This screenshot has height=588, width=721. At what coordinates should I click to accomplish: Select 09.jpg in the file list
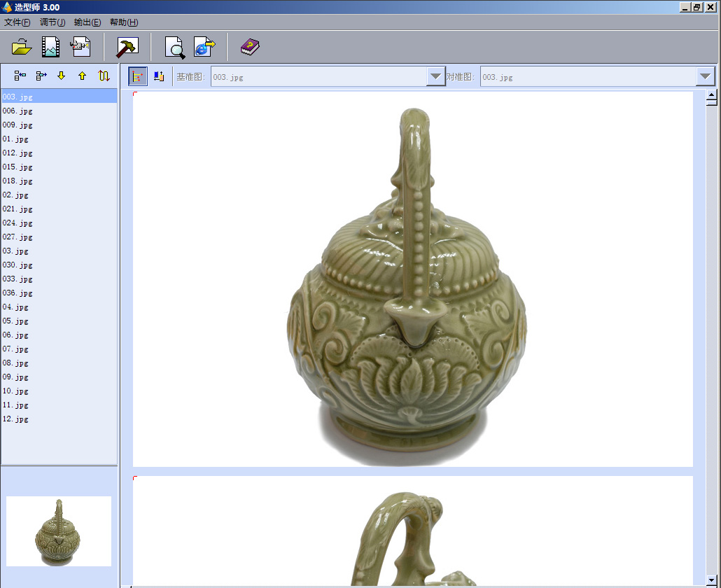coord(59,377)
